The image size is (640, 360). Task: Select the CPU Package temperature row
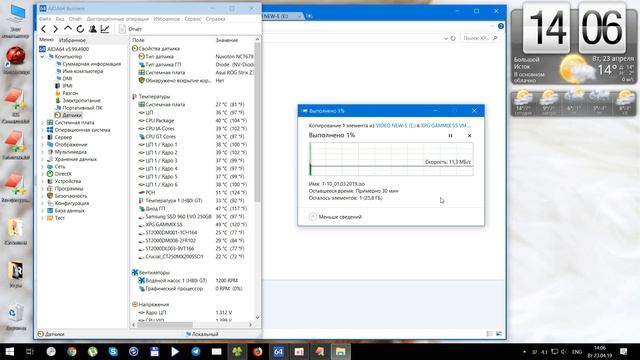192,120
